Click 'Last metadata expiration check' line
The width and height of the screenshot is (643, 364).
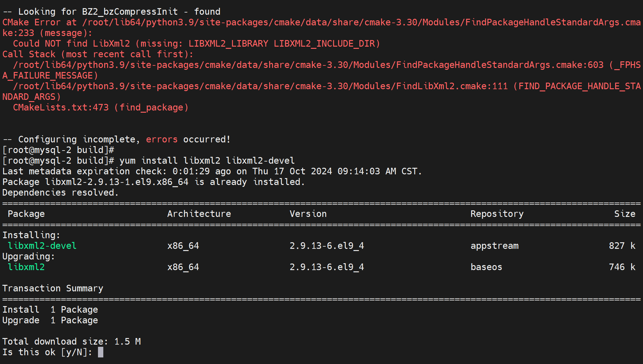212,171
